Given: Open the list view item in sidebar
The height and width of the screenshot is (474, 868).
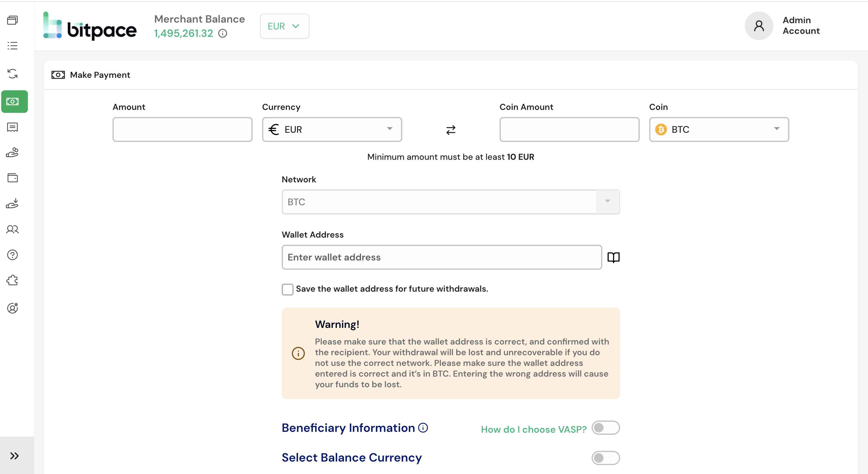Looking at the screenshot, I should pos(13,45).
